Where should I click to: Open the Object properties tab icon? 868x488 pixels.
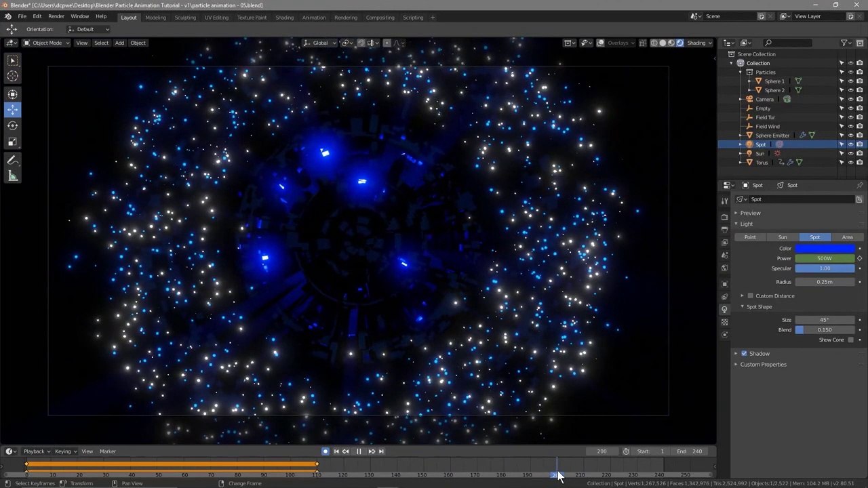pos(724,284)
